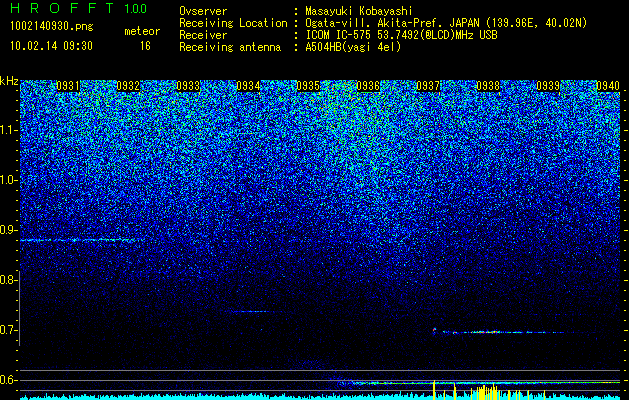Click the 0.7 kHz axis label
This screenshot has width=629, height=400.
click(x=8, y=330)
